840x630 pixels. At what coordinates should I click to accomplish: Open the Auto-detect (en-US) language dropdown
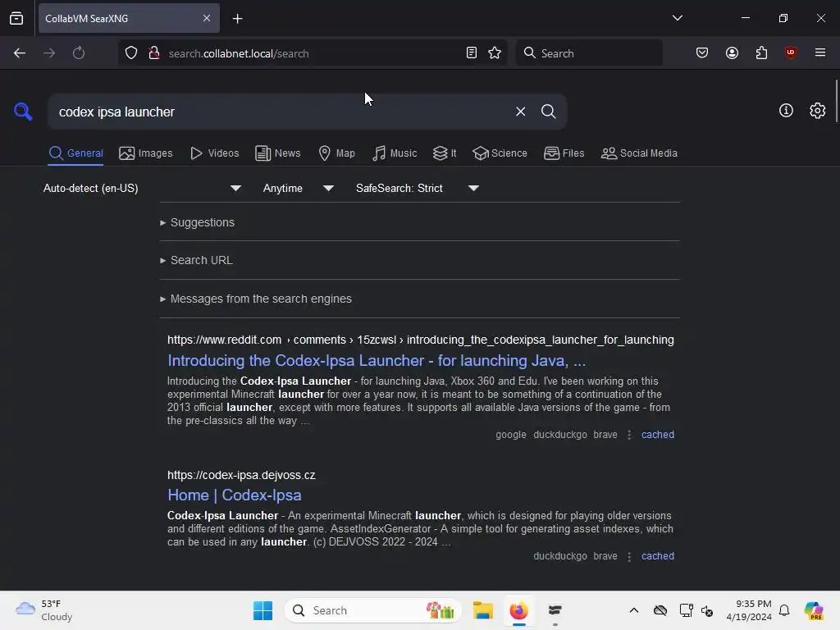(x=142, y=188)
